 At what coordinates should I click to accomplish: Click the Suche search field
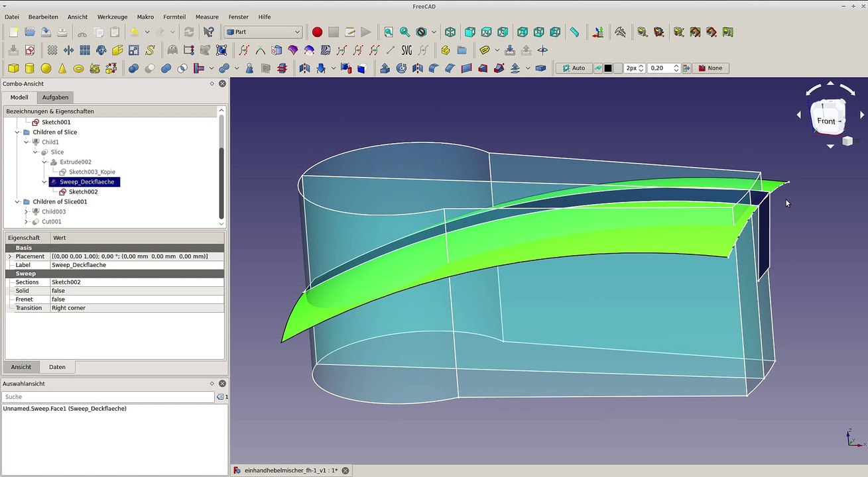[x=109, y=397]
